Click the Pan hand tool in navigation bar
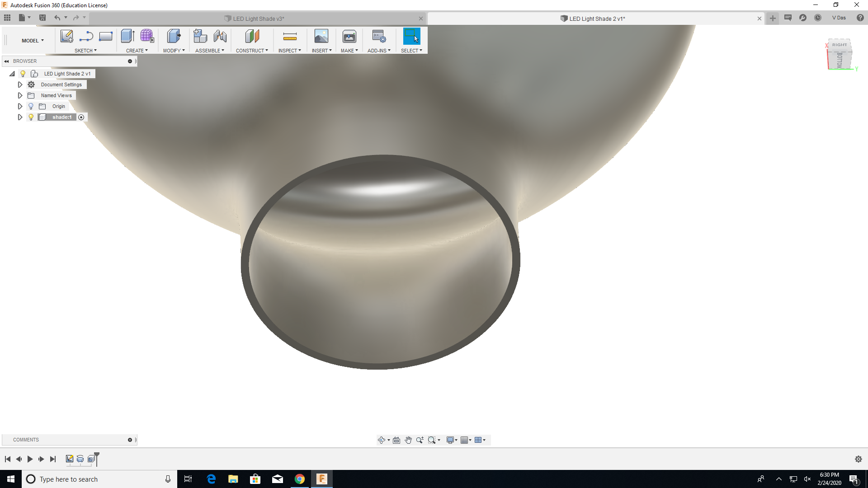Screen dimensions: 868x488 click(x=408, y=440)
